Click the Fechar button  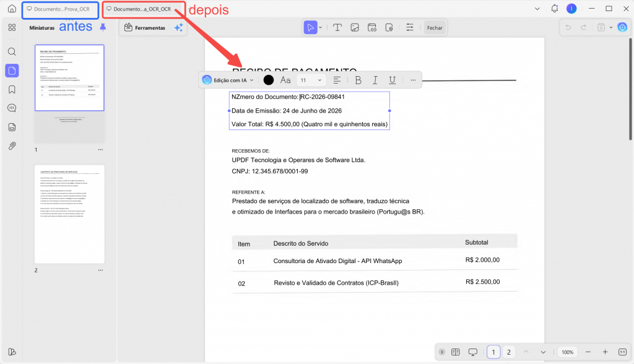click(x=435, y=27)
